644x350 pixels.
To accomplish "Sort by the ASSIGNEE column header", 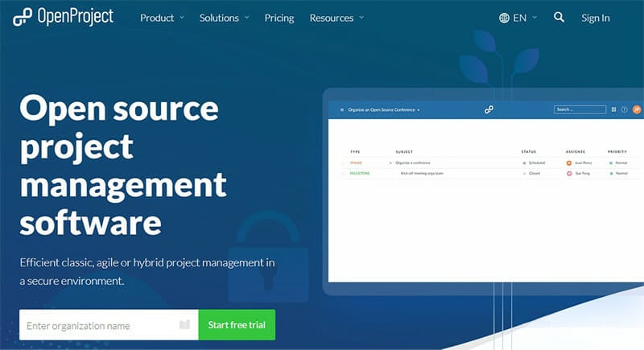I will point(576,152).
